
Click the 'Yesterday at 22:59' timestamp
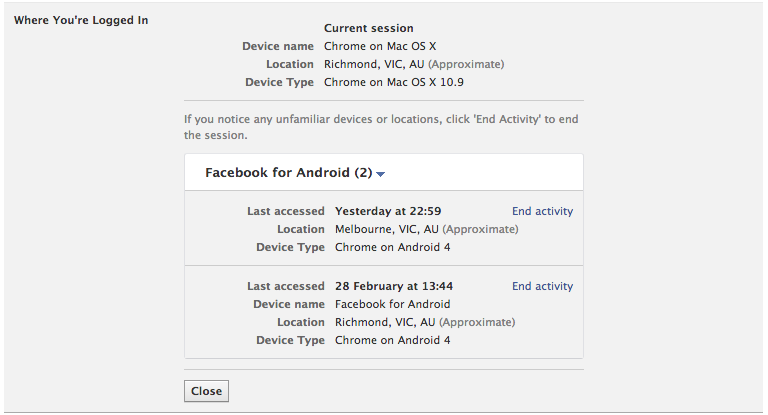click(388, 211)
